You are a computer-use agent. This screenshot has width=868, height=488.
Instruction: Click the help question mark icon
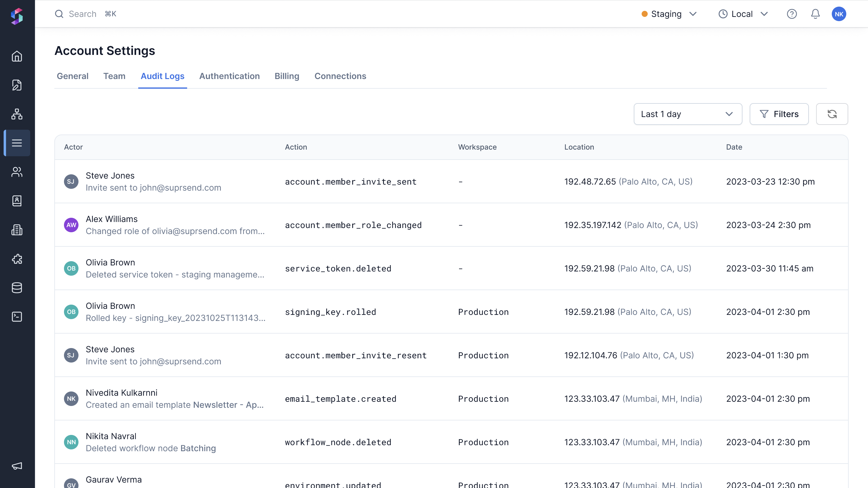tap(792, 14)
